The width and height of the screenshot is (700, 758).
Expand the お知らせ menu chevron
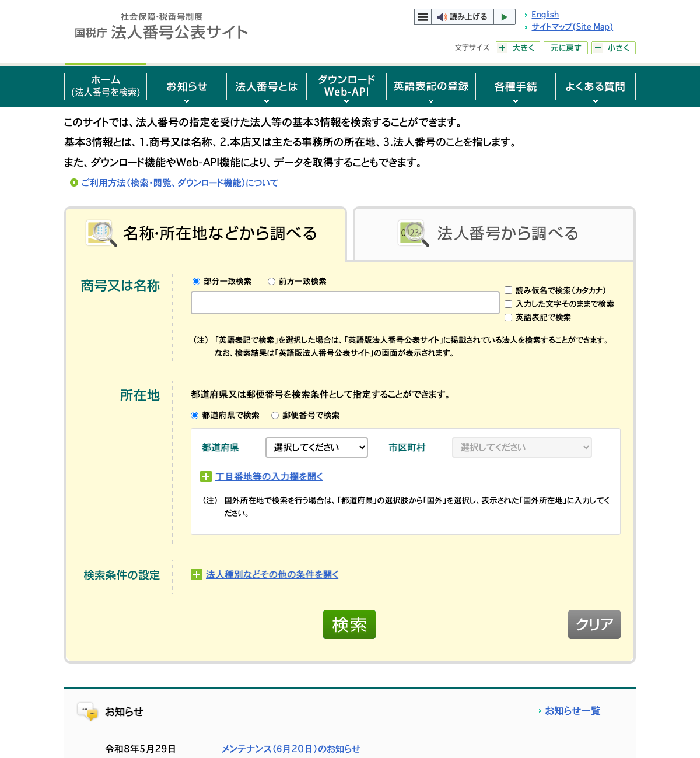click(187, 101)
